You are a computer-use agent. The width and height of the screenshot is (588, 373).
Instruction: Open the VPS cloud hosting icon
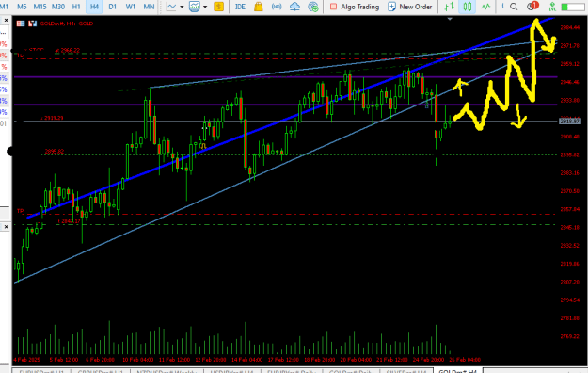click(x=294, y=7)
